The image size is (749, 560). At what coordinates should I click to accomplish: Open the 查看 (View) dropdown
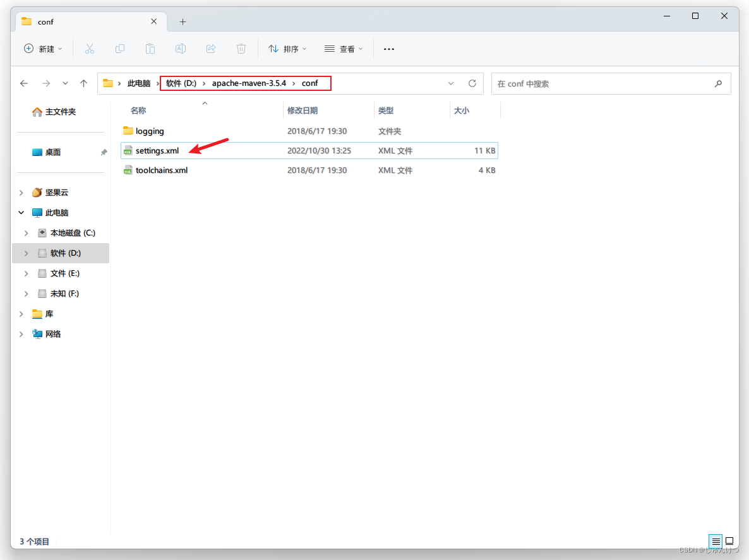344,49
